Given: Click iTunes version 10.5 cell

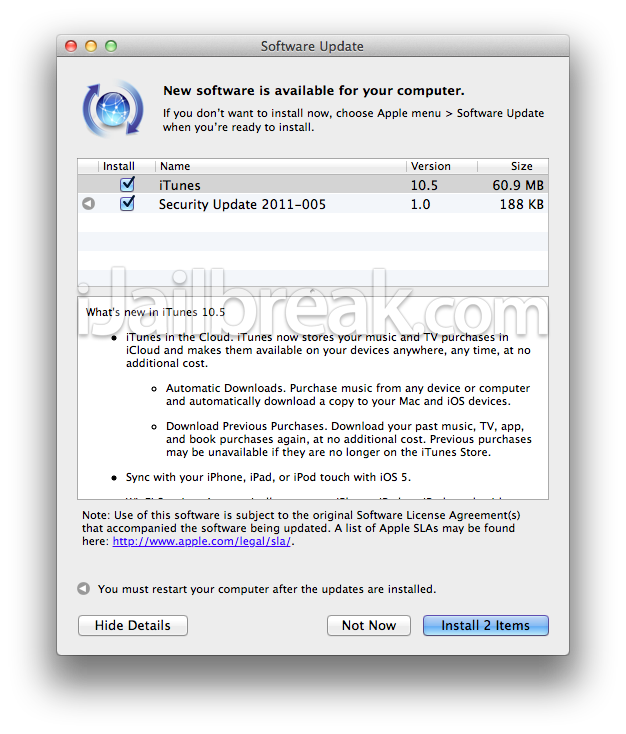Looking at the screenshot, I should point(424,185).
